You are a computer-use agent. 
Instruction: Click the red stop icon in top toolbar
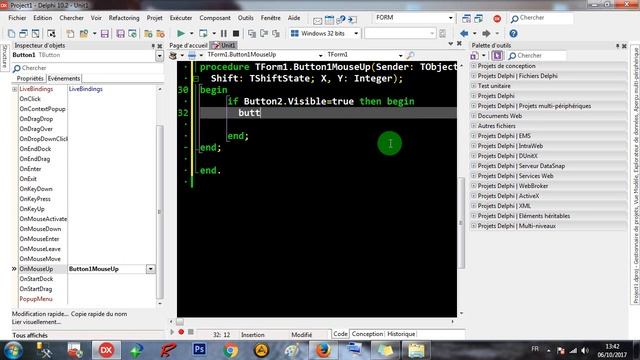tap(497, 18)
